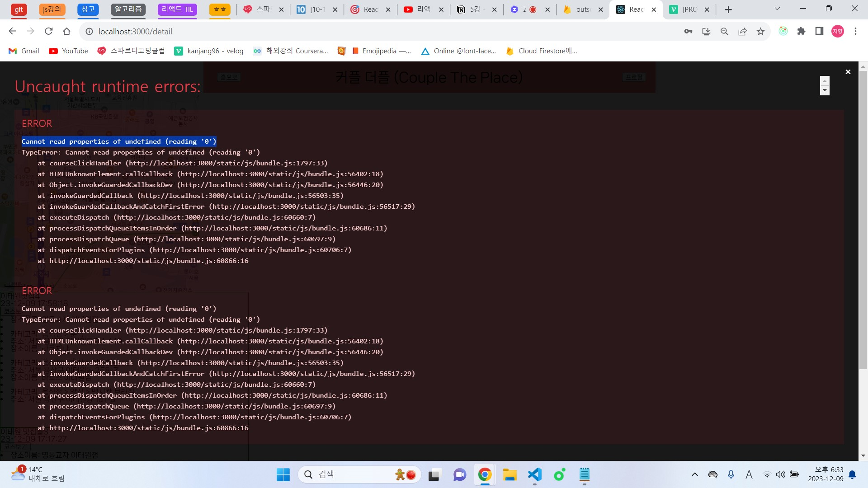The width and height of the screenshot is (868, 488).
Task: Open the Extensions puzzle icon
Action: (801, 31)
